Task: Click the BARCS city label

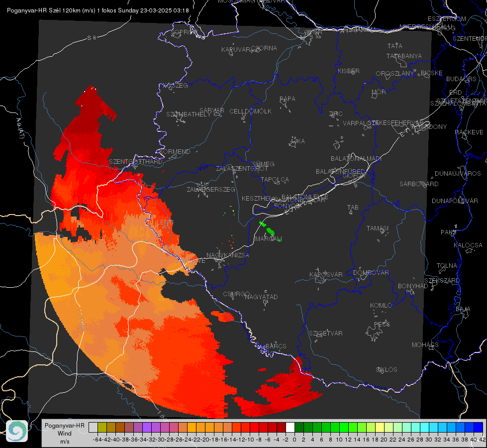Action: tap(276, 346)
